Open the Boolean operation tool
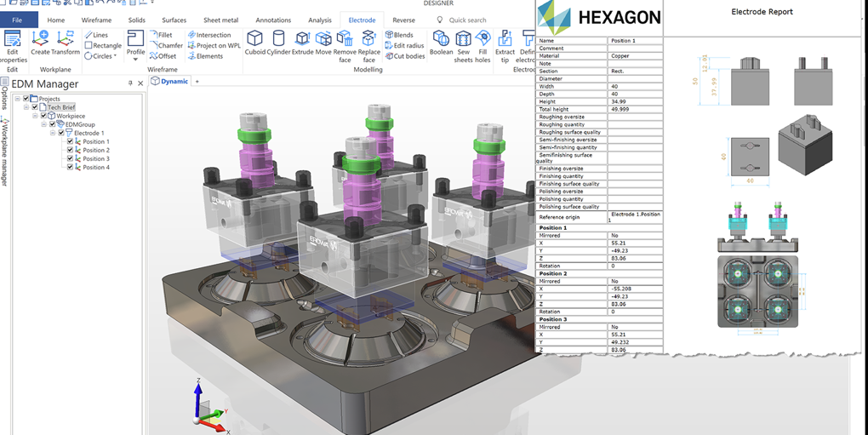The image size is (868, 435). 441,43
